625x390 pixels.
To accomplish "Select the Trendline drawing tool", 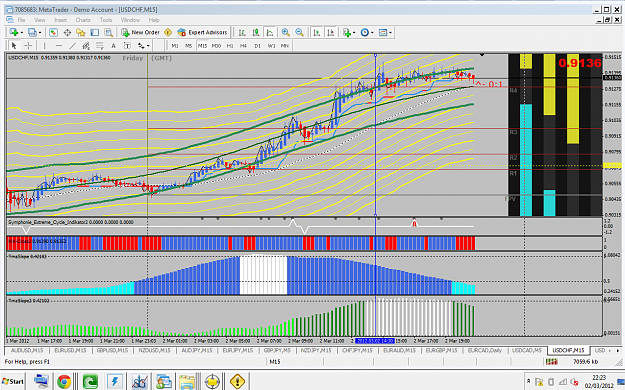I will pyautogui.click(x=72, y=46).
